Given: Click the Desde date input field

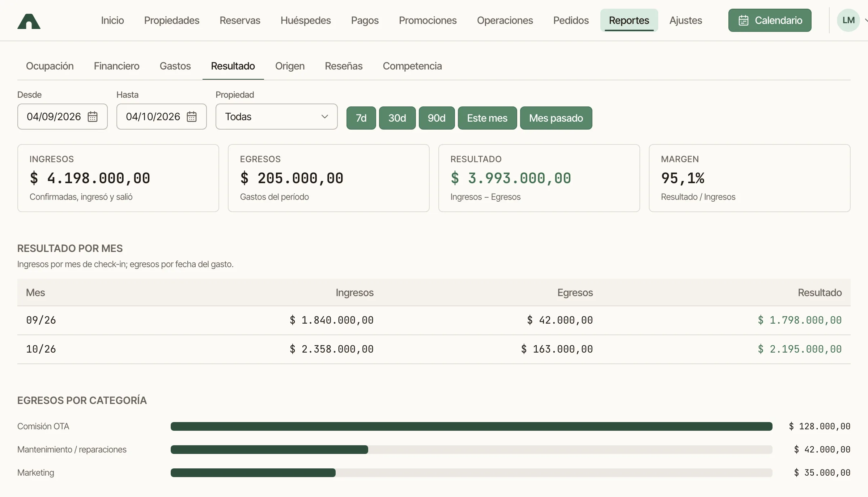Looking at the screenshot, I should (63, 117).
